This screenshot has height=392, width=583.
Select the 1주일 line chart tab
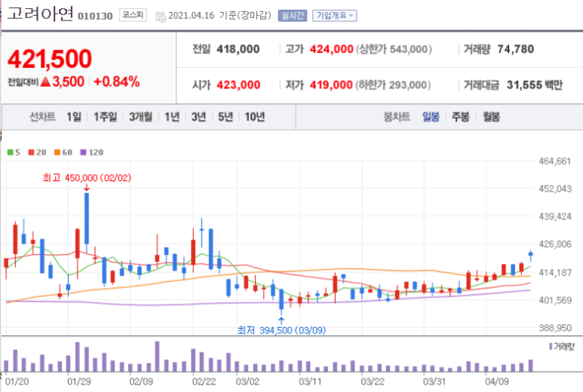pyautogui.click(x=106, y=117)
